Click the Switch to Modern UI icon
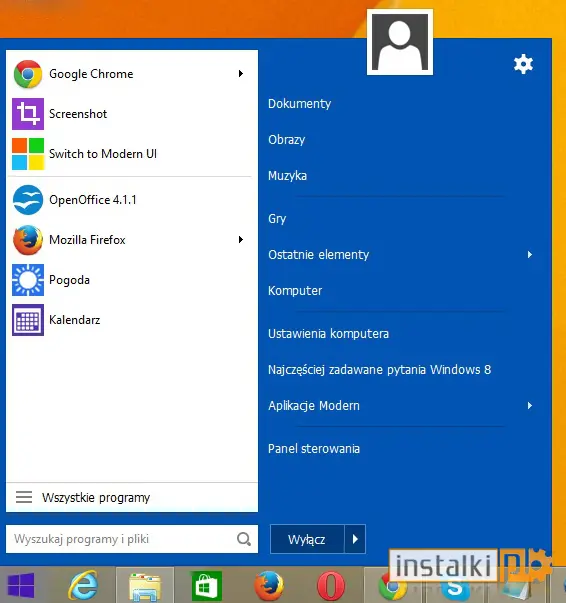Viewport: 566px width, 603px height. pos(28,154)
